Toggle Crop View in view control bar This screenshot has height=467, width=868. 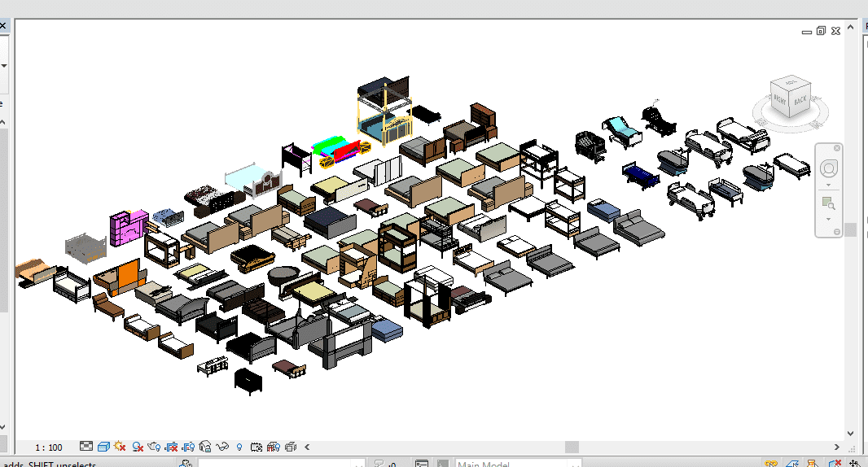click(172, 447)
